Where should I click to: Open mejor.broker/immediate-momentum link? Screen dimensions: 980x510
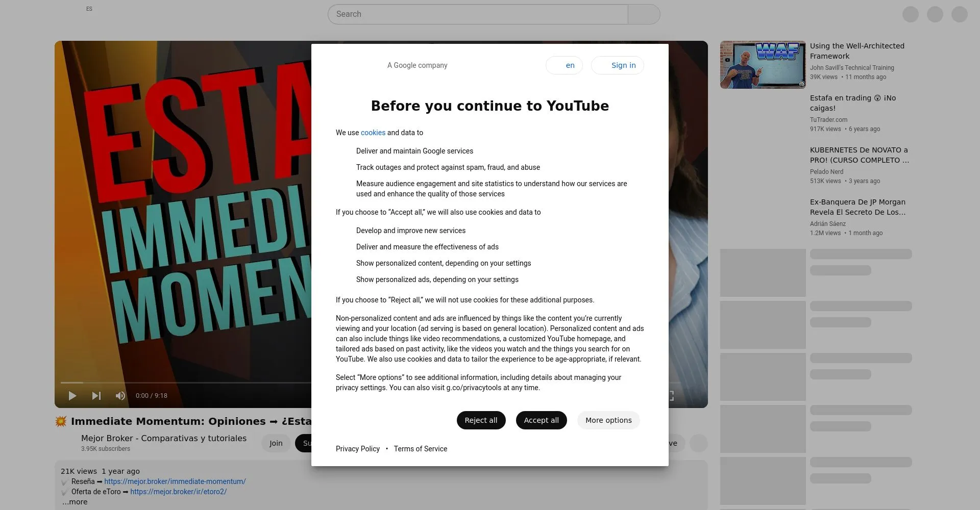tap(175, 481)
